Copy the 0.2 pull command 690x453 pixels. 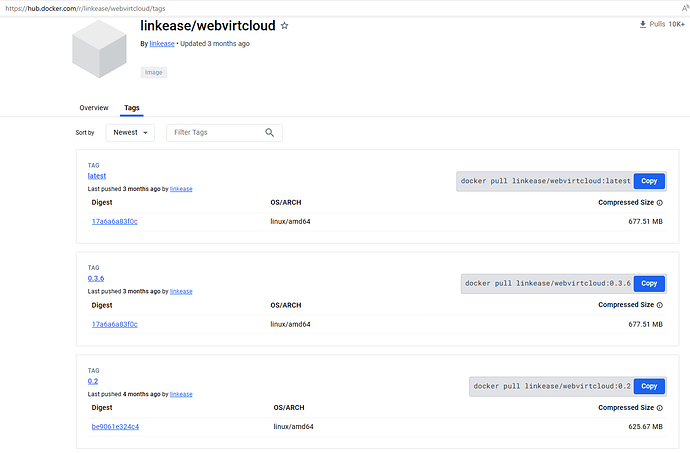point(649,386)
